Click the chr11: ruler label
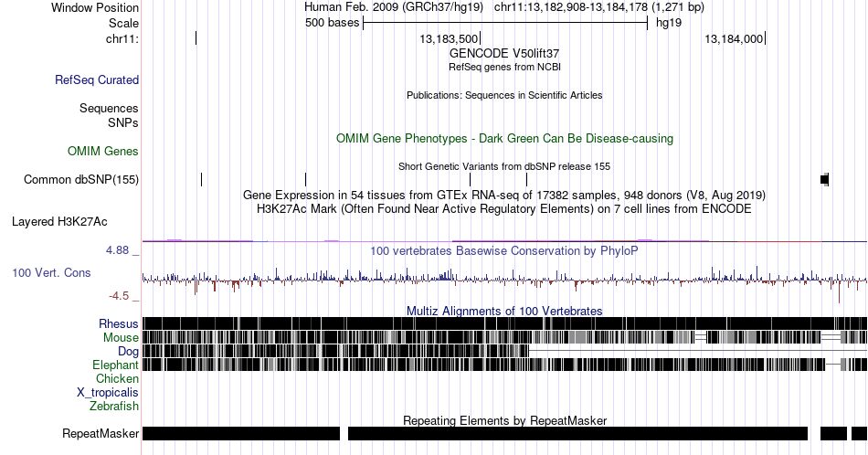The image size is (868, 455). [x=122, y=38]
